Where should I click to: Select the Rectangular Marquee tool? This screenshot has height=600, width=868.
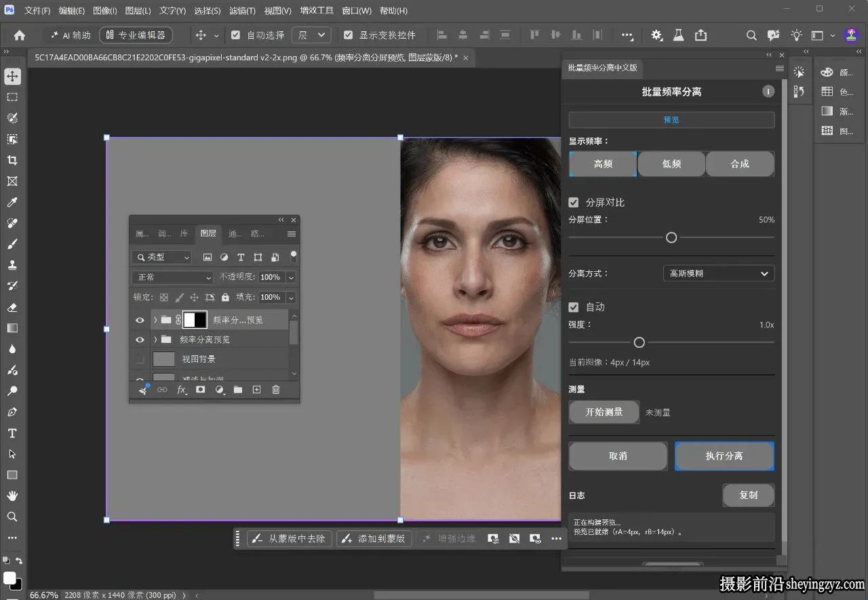(x=12, y=97)
